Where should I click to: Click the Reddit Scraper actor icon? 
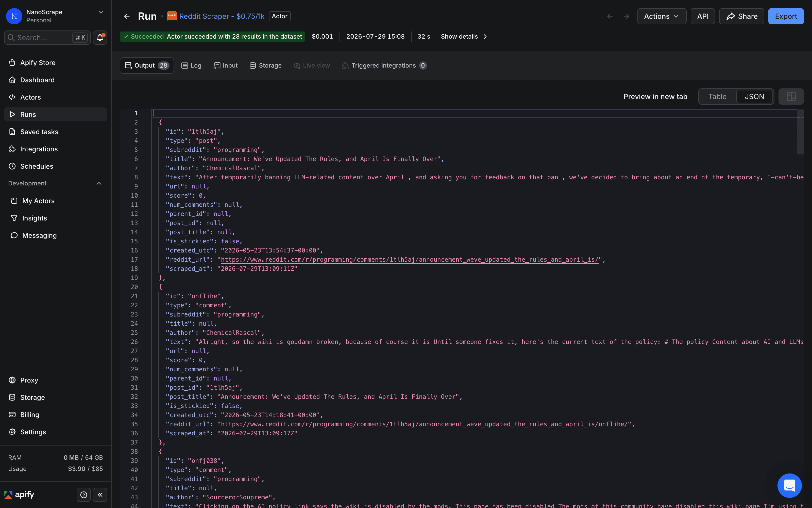click(172, 16)
